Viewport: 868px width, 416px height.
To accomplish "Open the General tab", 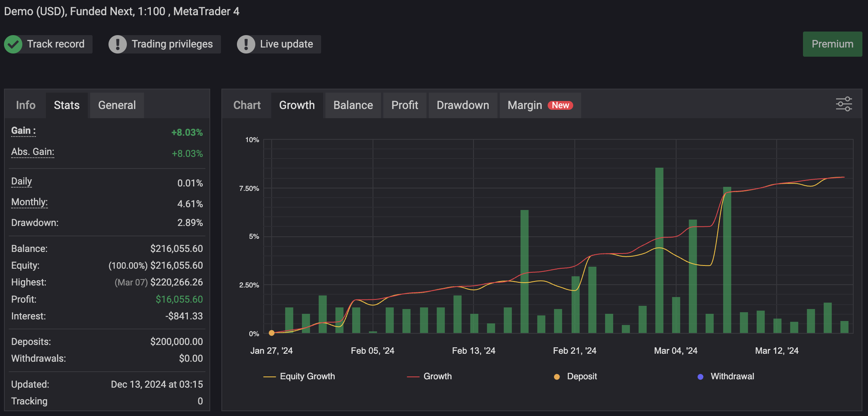I will 117,105.
